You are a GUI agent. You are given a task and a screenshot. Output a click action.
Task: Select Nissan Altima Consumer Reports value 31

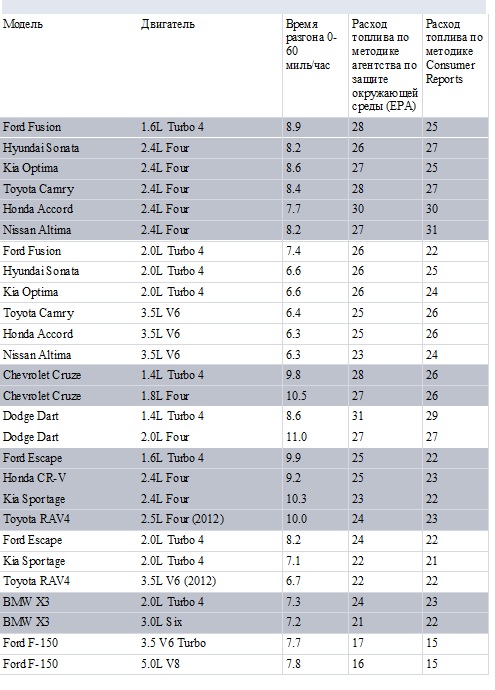click(432, 230)
